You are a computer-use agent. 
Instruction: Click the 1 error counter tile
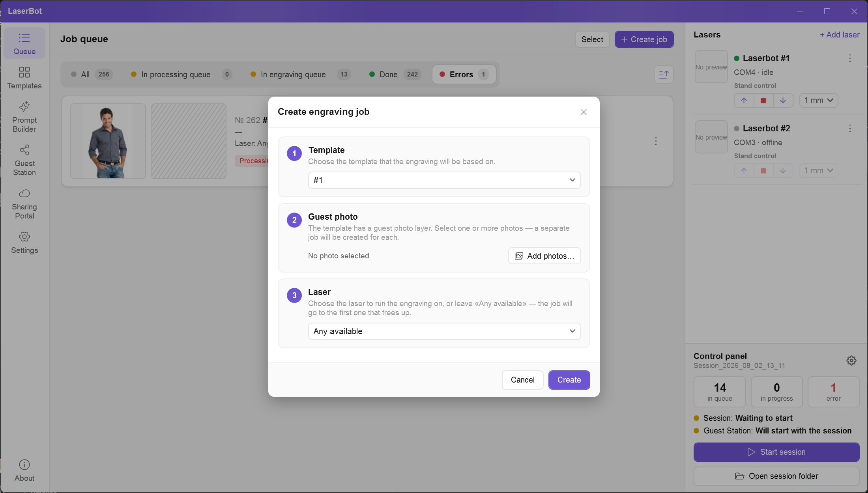tap(833, 392)
